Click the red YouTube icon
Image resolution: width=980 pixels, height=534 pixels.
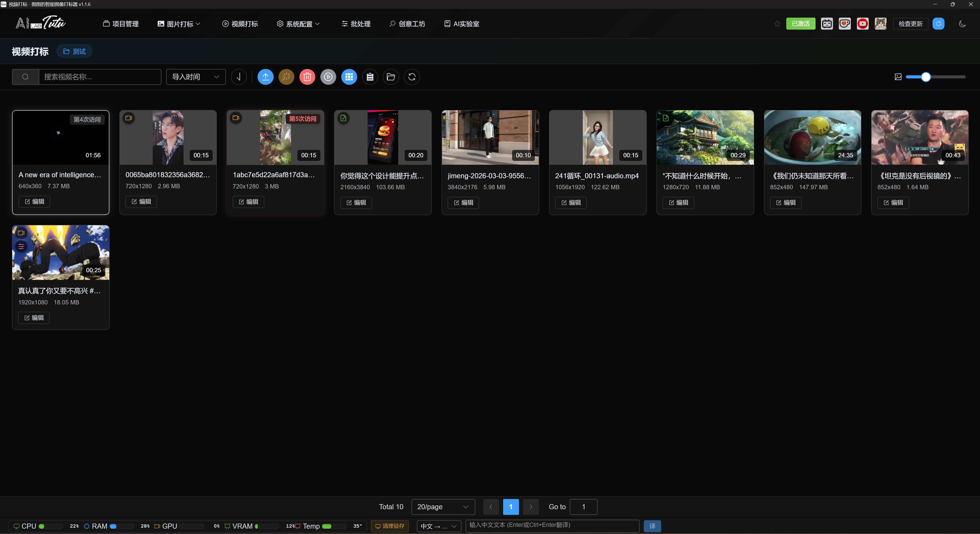pos(862,23)
